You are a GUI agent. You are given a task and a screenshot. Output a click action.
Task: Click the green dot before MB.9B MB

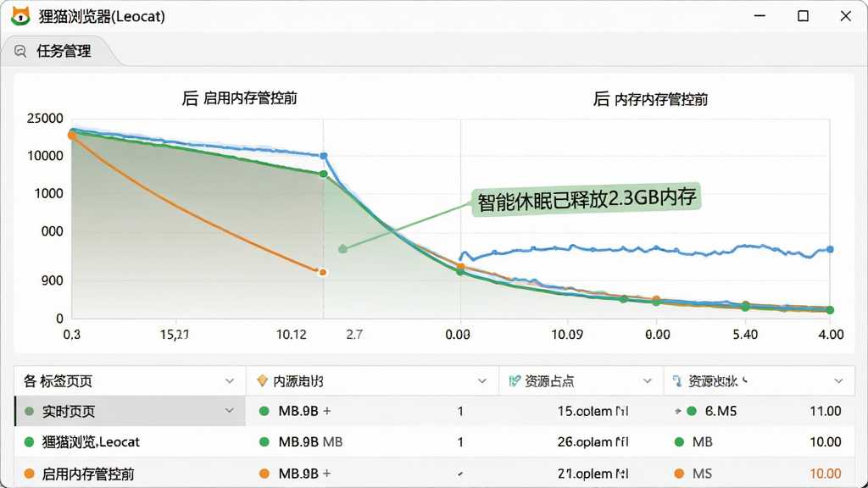tap(264, 442)
